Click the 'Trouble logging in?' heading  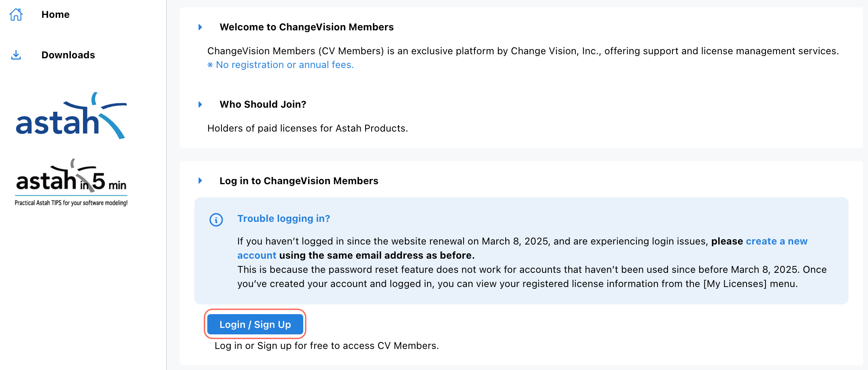(x=284, y=219)
